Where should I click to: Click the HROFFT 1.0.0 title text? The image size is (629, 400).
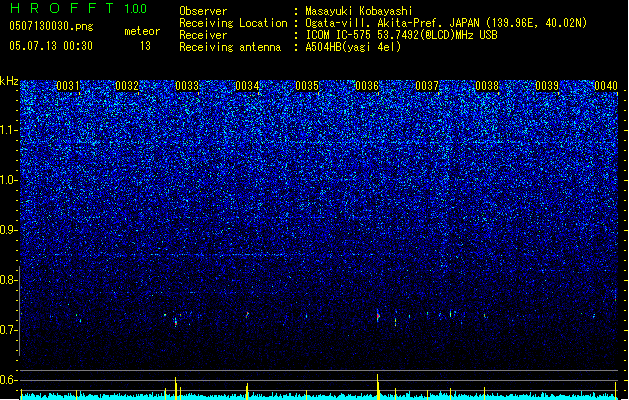point(78,8)
